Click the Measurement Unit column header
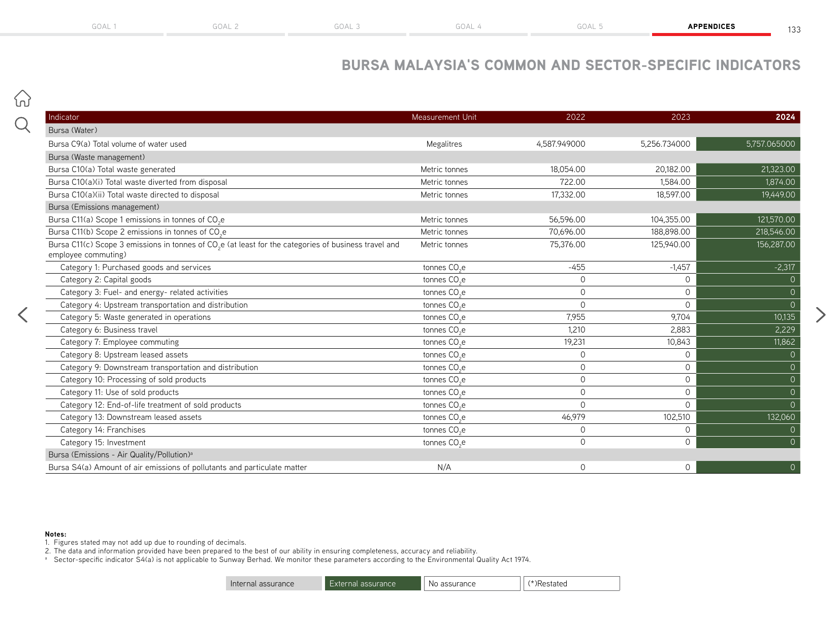Screen dimensions: 840x630 pyautogui.click(x=444, y=117)
